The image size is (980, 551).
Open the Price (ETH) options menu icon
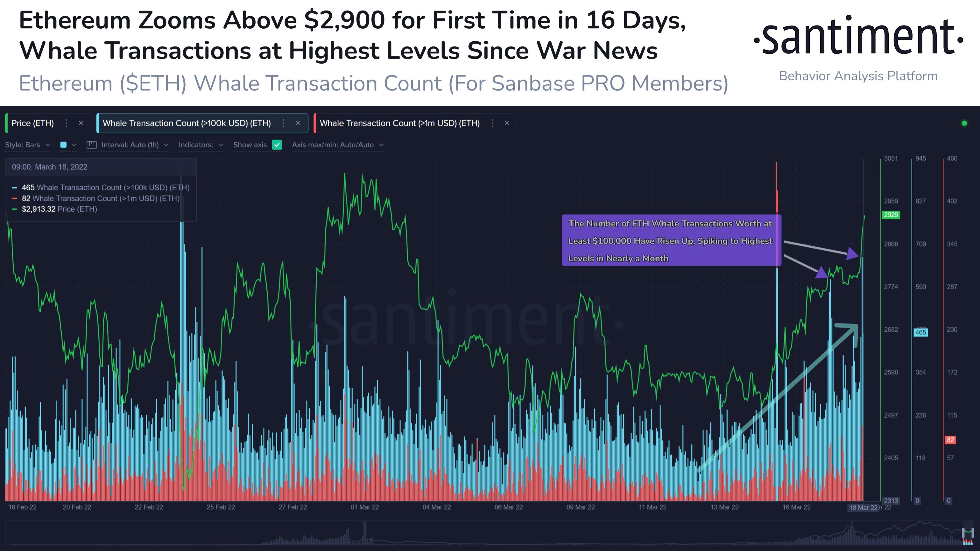point(66,123)
